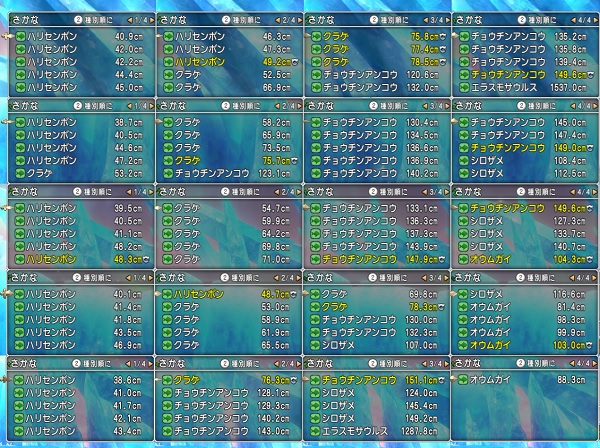Click the crown icon after クラゲ 75.7cm

coord(294,161)
